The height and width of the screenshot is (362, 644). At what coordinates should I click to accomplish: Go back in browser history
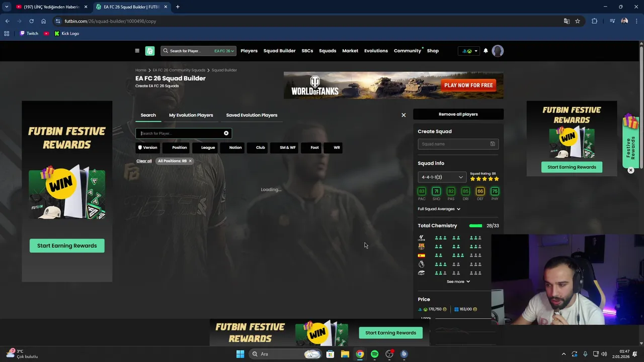pos(7,21)
